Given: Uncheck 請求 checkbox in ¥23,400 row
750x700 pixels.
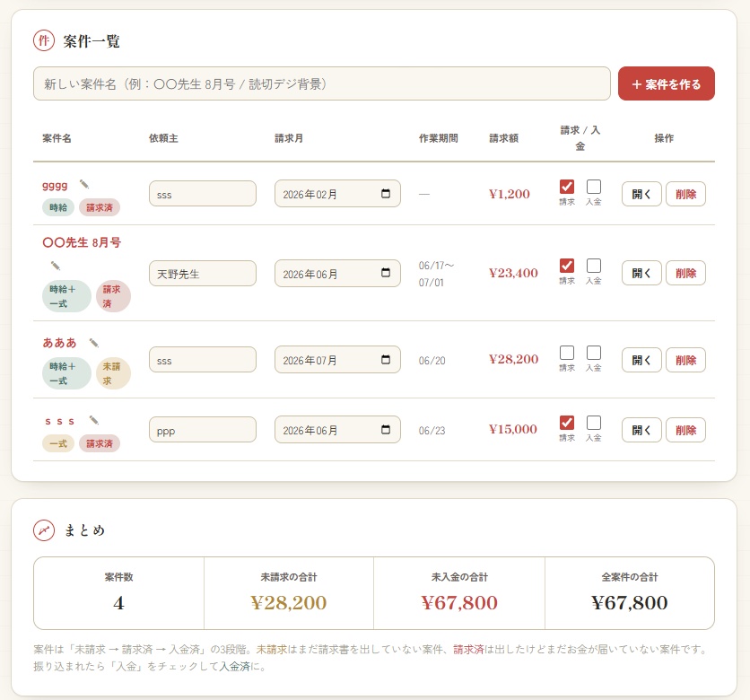Looking at the screenshot, I should [x=567, y=266].
